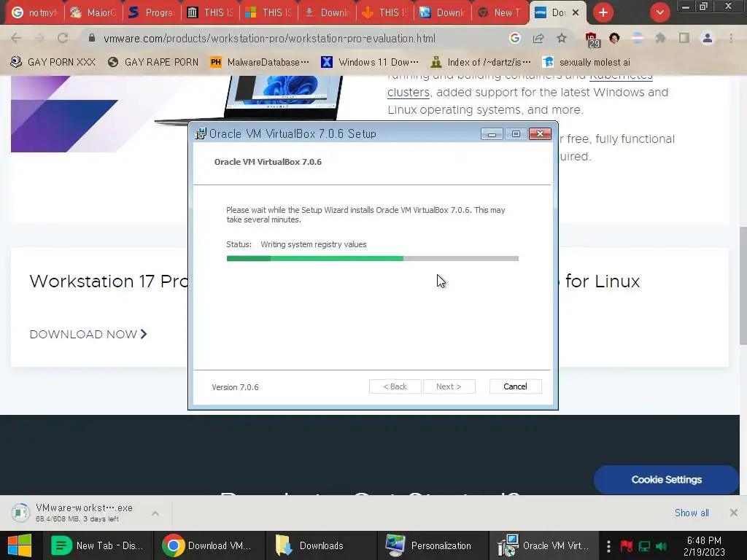The image size is (747, 560).
Task: Click the 'Writing system registry values' status
Action: (x=314, y=244)
